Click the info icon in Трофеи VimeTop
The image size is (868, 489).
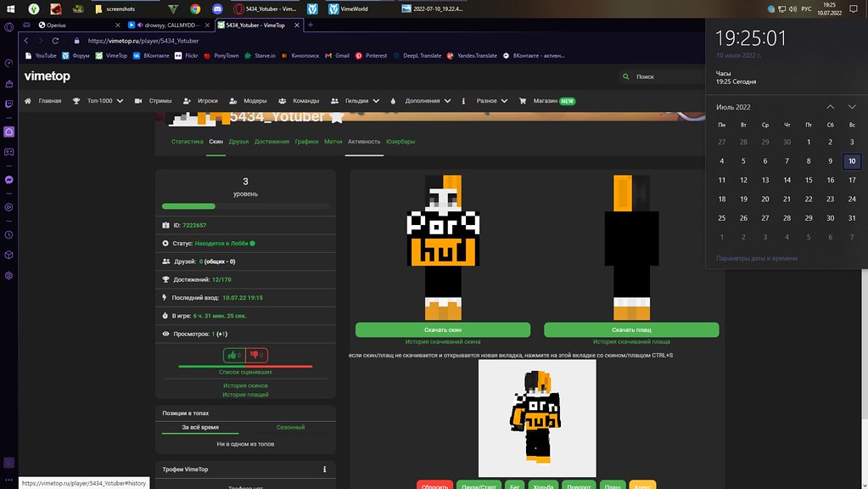[x=324, y=469]
